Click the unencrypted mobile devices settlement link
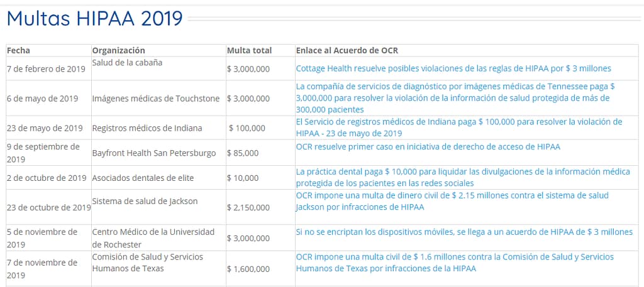The width and height of the screenshot is (644, 287). (464, 232)
